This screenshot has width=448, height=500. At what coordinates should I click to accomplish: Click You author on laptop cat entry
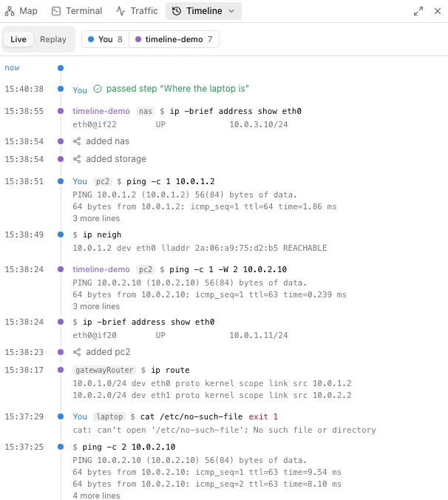click(80, 416)
